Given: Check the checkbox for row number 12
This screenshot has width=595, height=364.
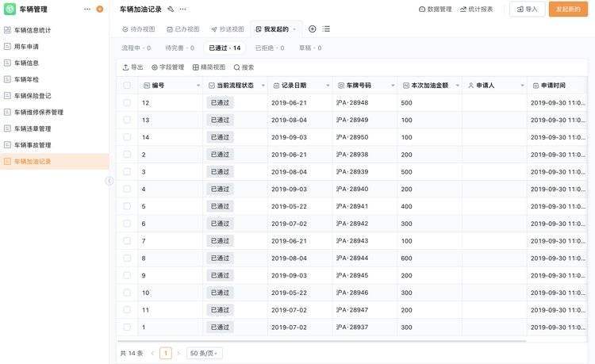Looking at the screenshot, I should click(127, 103).
